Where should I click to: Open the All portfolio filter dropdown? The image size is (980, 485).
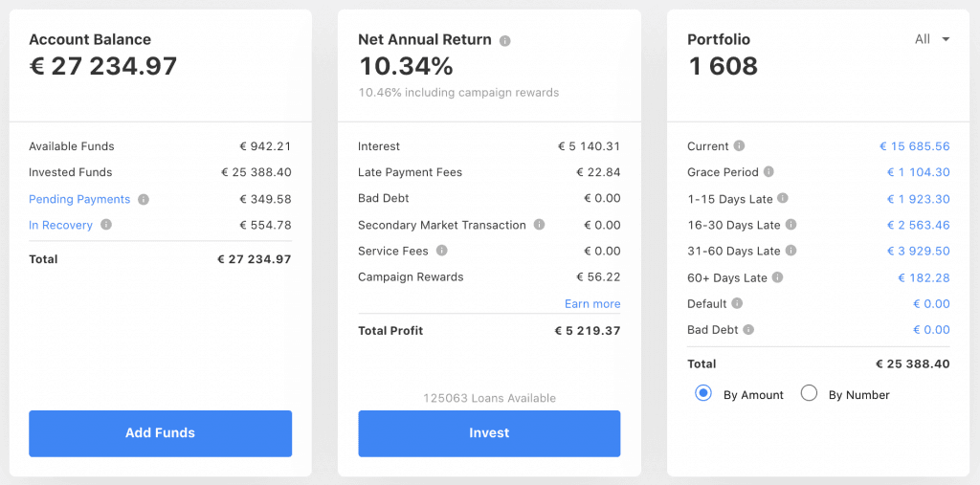pos(932,39)
